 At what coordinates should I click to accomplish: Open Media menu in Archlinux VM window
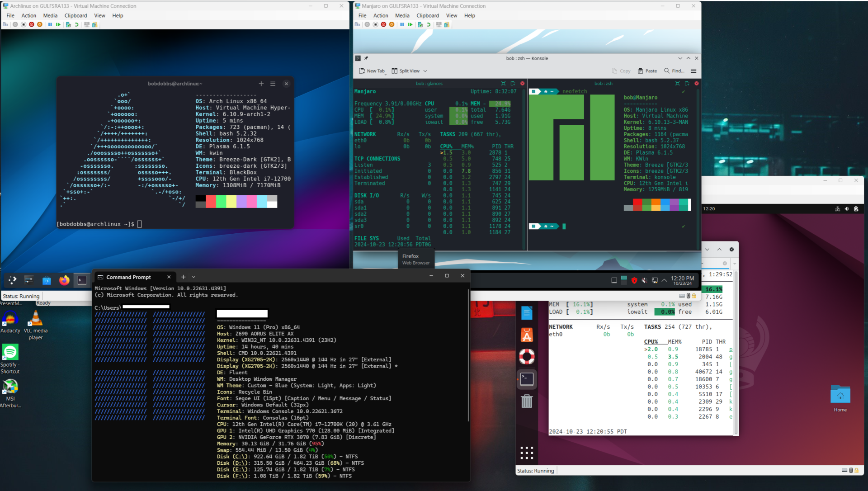(x=50, y=15)
